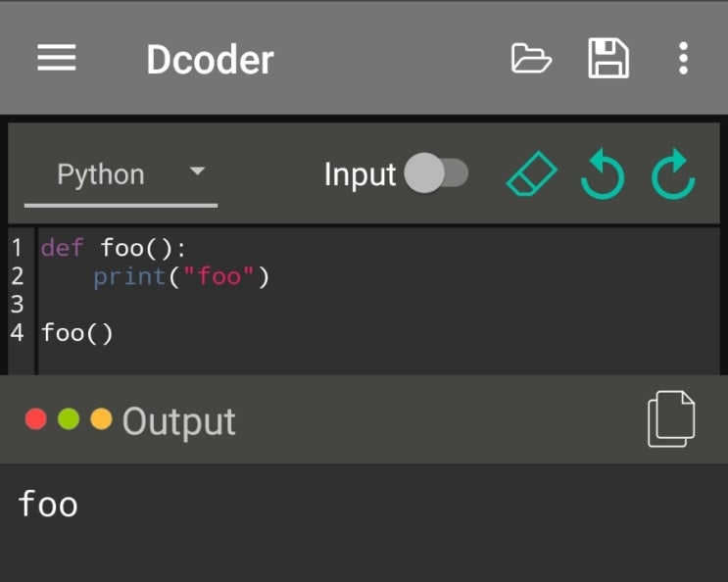This screenshot has height=582, width=728.
Task: Click the "foo" result text in the output
Action: tap(48, 505)
